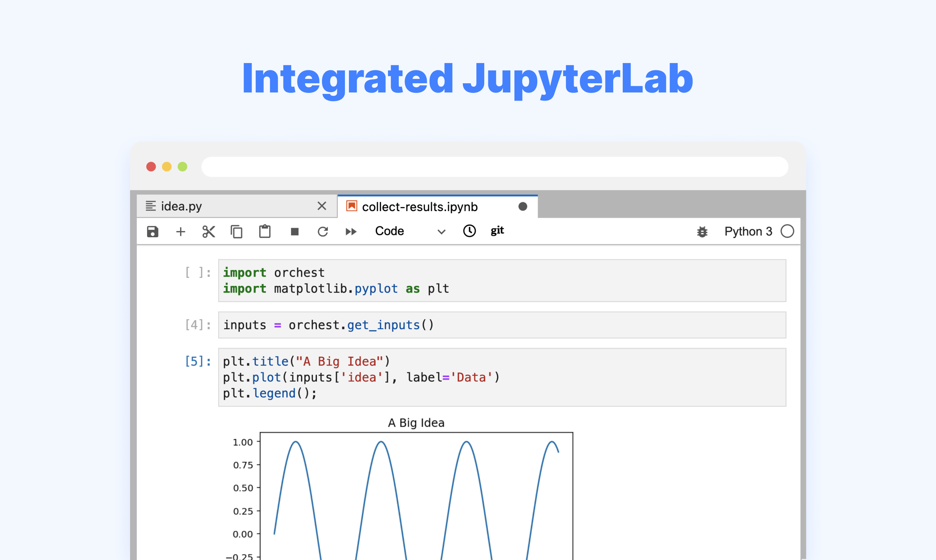Restart the kernel with the refresh icon
The width and height of the screenshot is (936, 560).
tap(323, 231)
